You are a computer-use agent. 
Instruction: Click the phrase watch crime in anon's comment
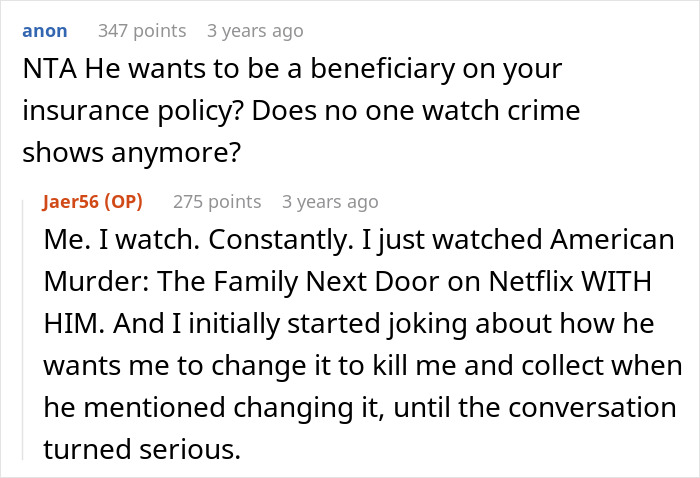(x=501, y=111)
